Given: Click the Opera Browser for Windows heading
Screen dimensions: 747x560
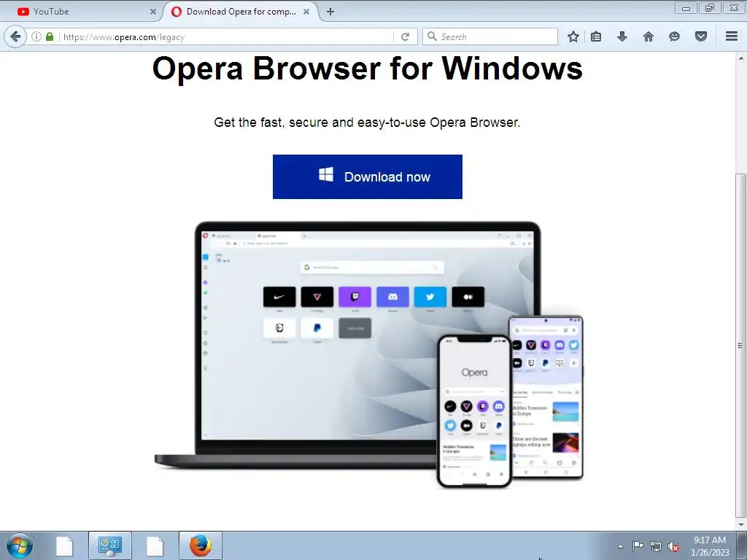Looking at the screenshot, I should tap(368, 68).
